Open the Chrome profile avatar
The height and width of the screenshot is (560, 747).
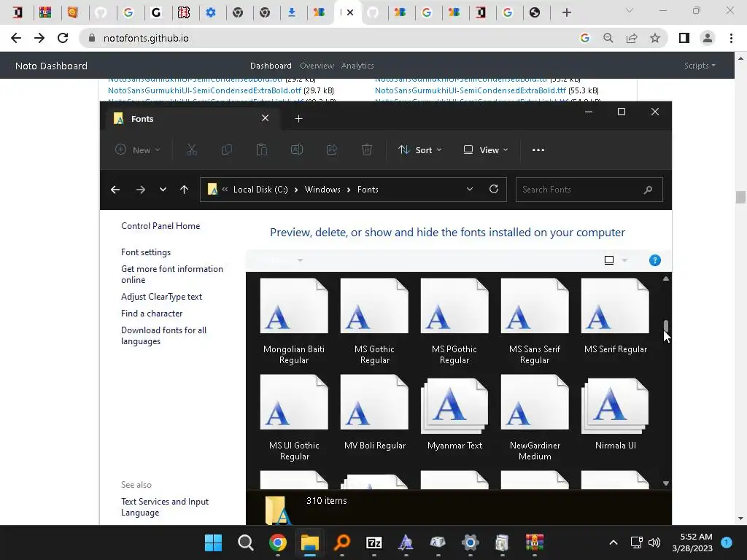pos(708,38)
